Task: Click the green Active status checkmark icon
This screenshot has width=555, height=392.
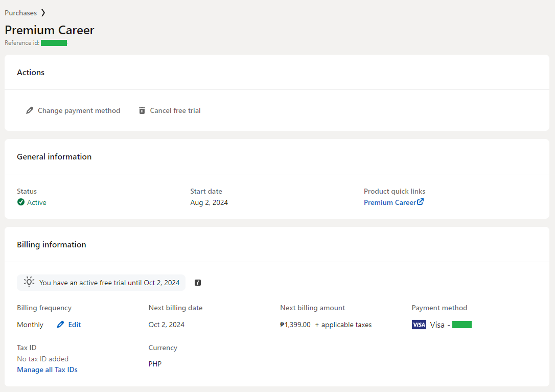Action: point(21,202)
